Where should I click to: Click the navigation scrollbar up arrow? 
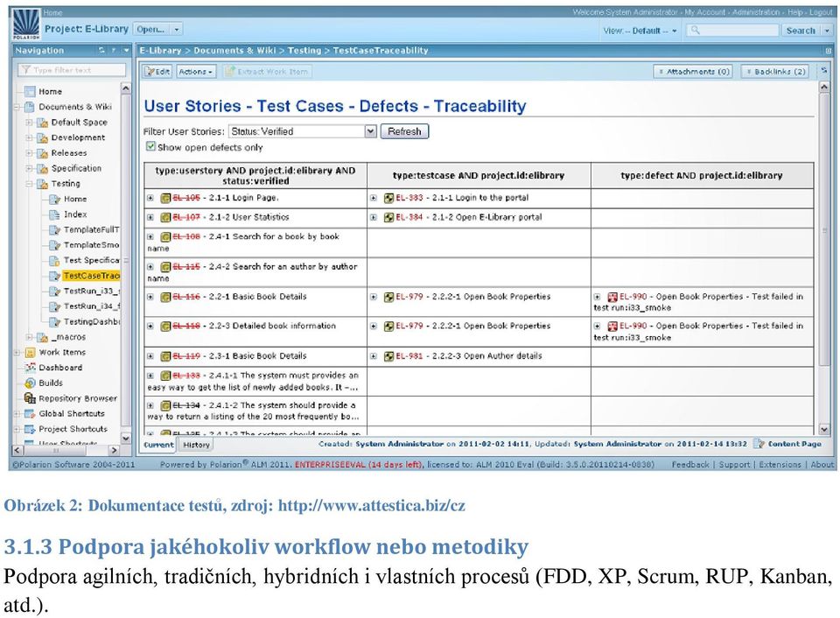point(125,88)
